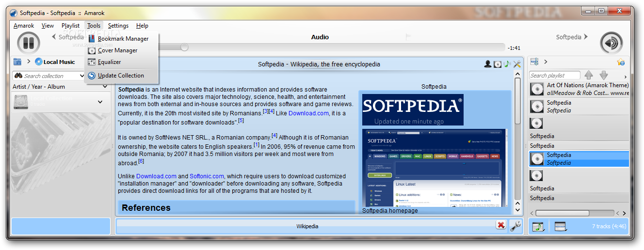The width and height of the screenshot is (644, 250).
Task: Click the Wikipedia article up scroll arrow
Action: coord(517,75)
